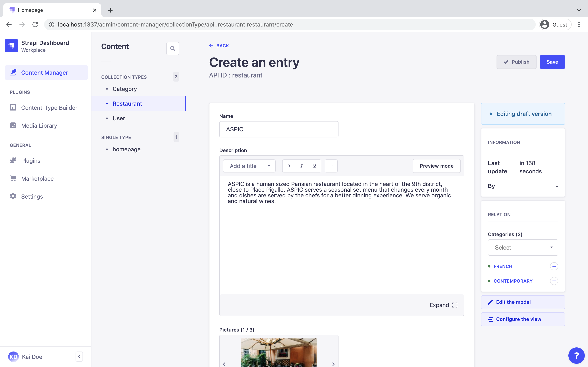Click the Publish button
The image size is (588, 367).
[517, 62]
